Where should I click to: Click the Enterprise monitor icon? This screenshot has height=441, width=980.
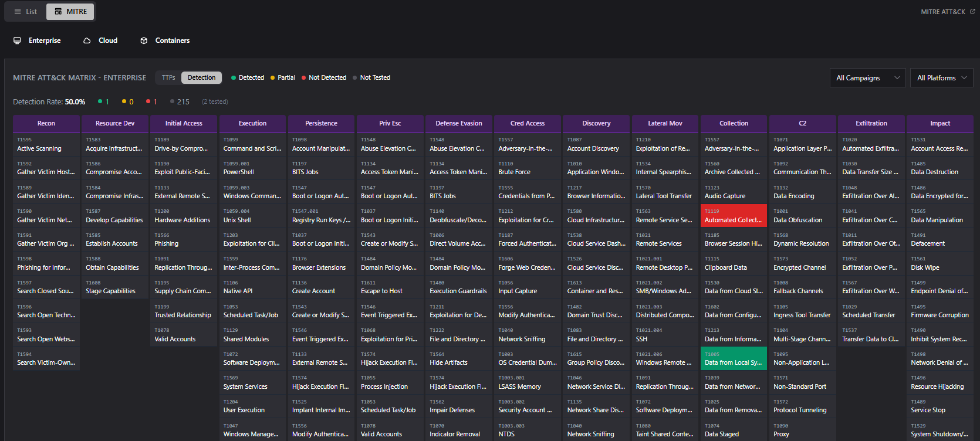tap(17, 40)
